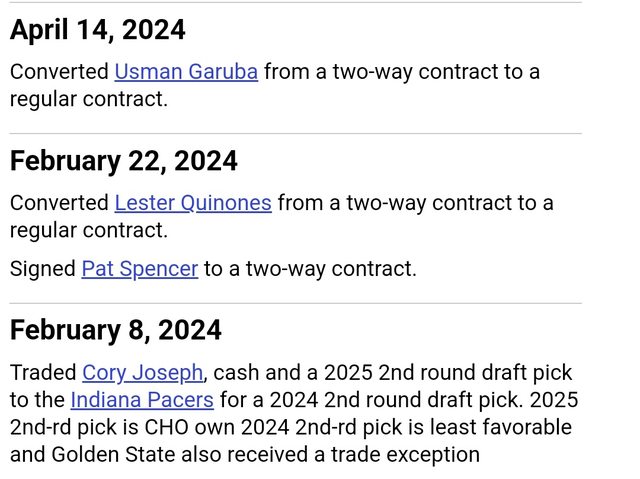This screenshot has width=640, height=479.
Task: Click the word 'Signed' before Pat Spencer
Action: tap(42, 269)
